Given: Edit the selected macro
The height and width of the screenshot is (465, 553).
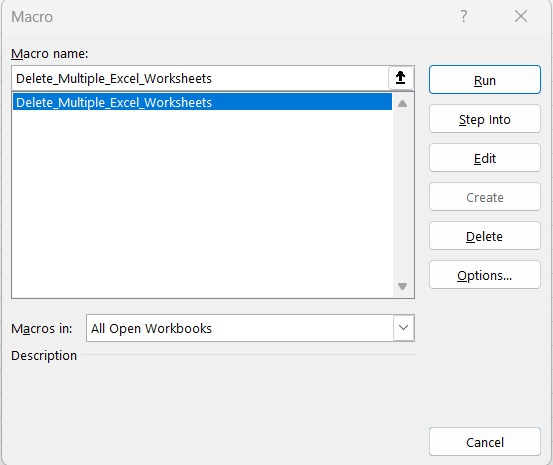Looking at the screenshot, I should [485, 158].
